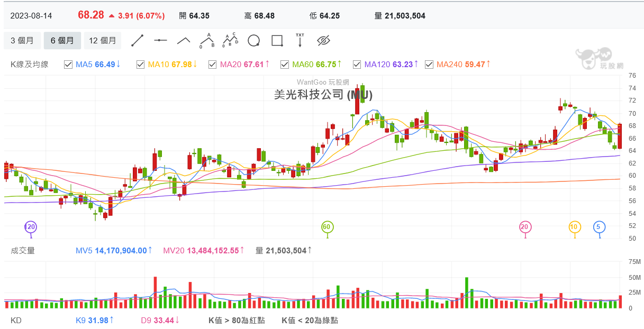Select the angle line drawing tool
The width and height of the screenshot is (644, 329).
click(184, 40)
